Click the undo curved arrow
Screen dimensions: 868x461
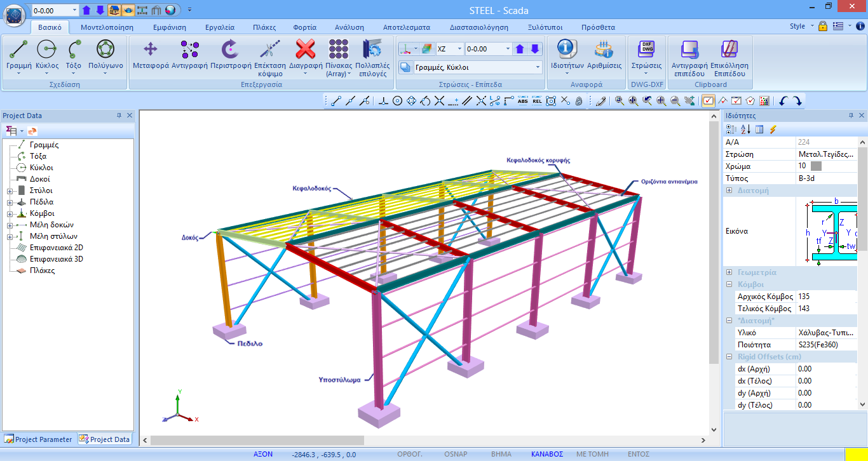[x=783, y=100]
